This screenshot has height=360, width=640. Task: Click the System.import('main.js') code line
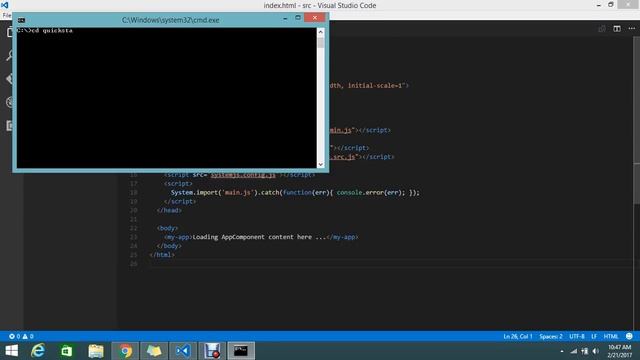click(x=295, y=193)
